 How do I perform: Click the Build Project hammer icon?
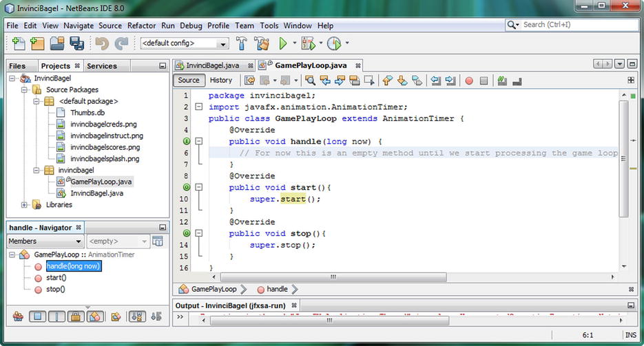point(242,43)
